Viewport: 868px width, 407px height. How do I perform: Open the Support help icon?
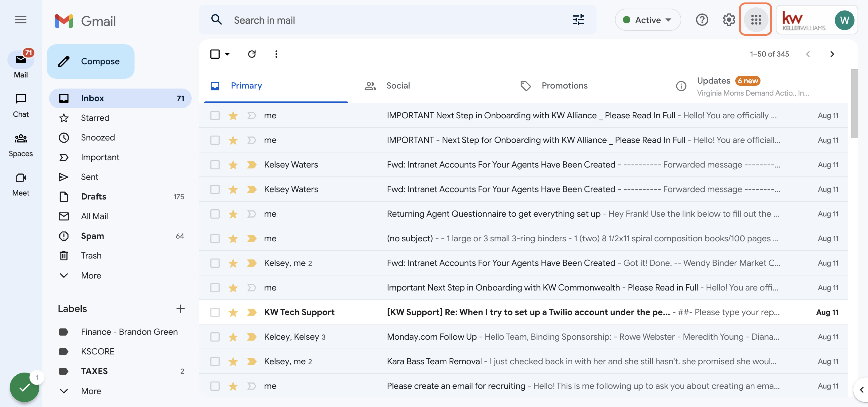point(702,20)
